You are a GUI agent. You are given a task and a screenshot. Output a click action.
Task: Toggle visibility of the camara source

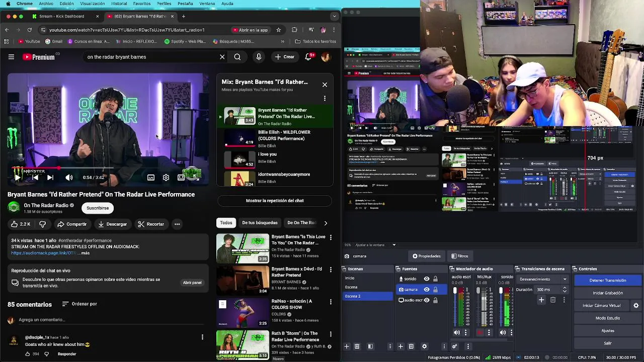point(427,290)
